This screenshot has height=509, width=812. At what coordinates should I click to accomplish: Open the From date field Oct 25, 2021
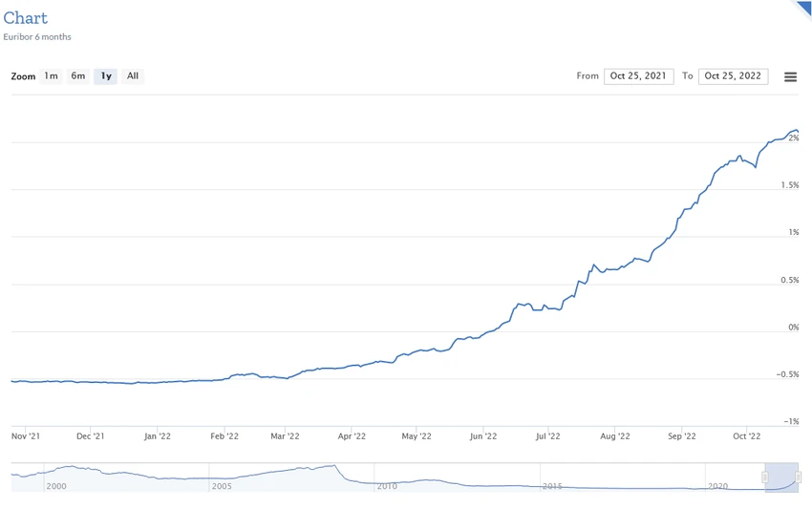point(638,76)
